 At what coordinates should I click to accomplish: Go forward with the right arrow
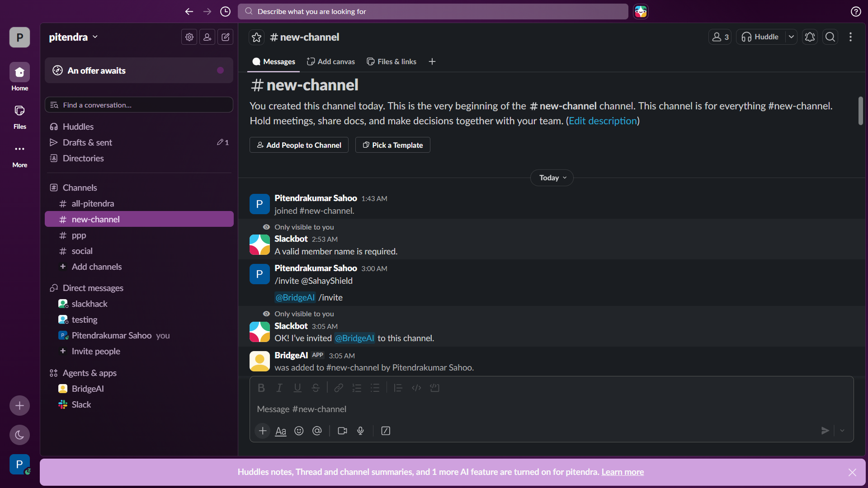(x=207, y=12)
